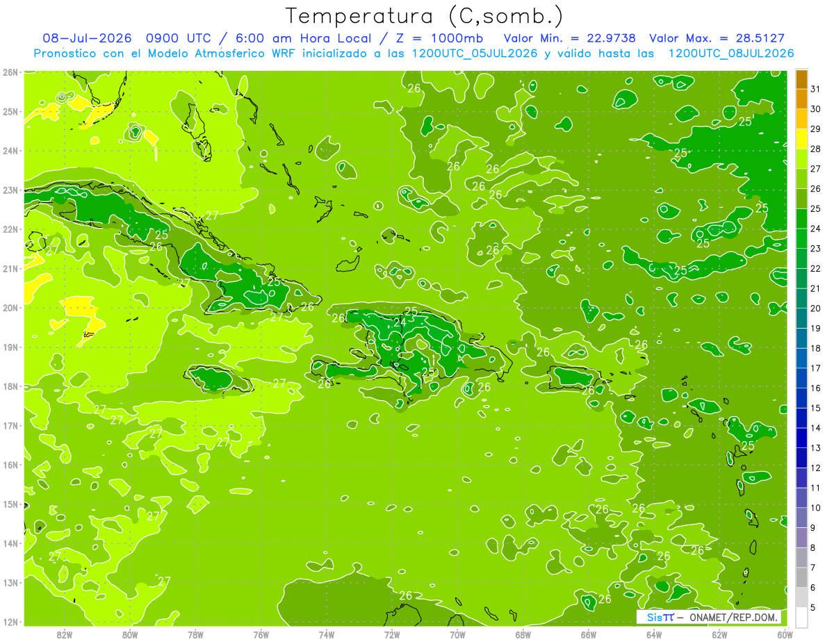834x644 pixels.
Task: Click the '23N' latitude axis label
Action: click(x=11, y=190)
